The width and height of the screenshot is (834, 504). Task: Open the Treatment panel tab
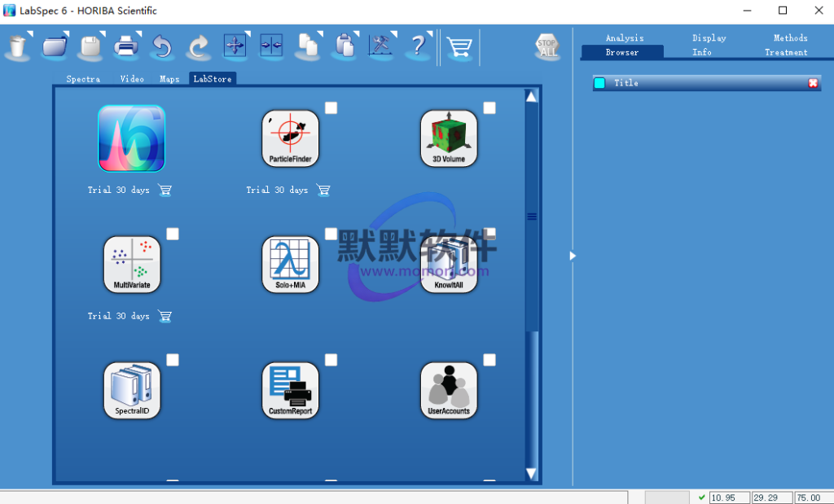point(786,52)
